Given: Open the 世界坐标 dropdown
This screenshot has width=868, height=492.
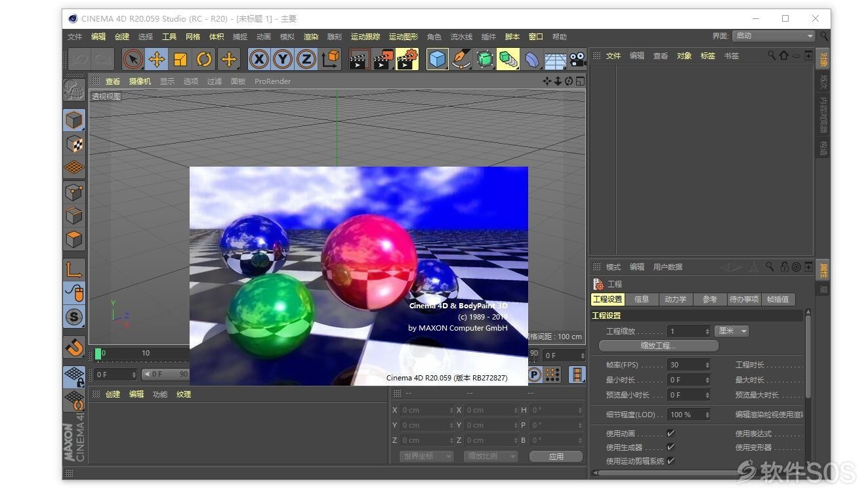Looking at the screenshot, I should click(426, 456).
